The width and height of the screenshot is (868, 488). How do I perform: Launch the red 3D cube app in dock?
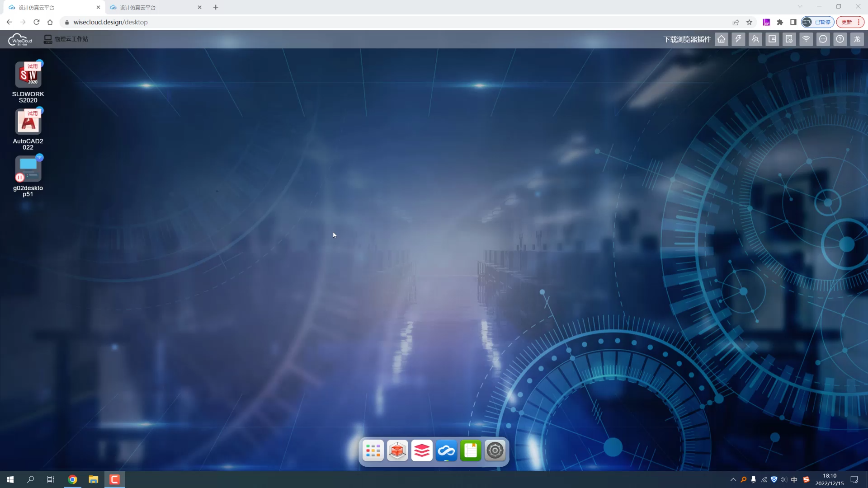[397, 450]
